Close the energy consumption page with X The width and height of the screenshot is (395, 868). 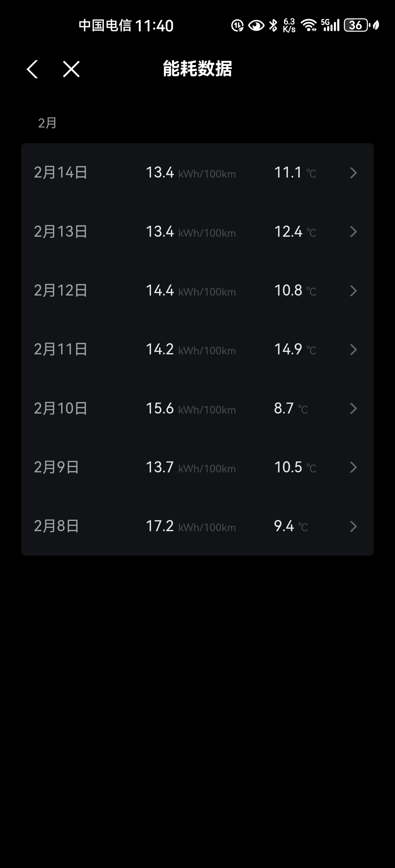(x=71, y=69)
